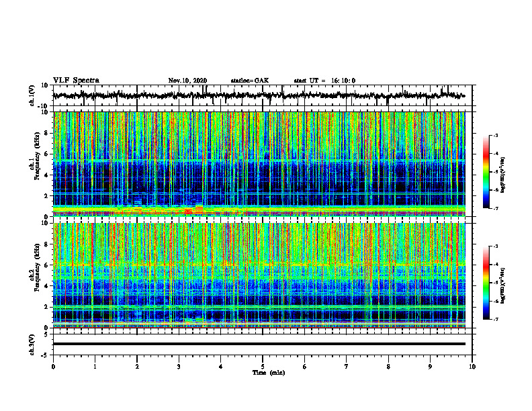Click the ch.2 spectrogram color scale bar

tap(486, 283)
